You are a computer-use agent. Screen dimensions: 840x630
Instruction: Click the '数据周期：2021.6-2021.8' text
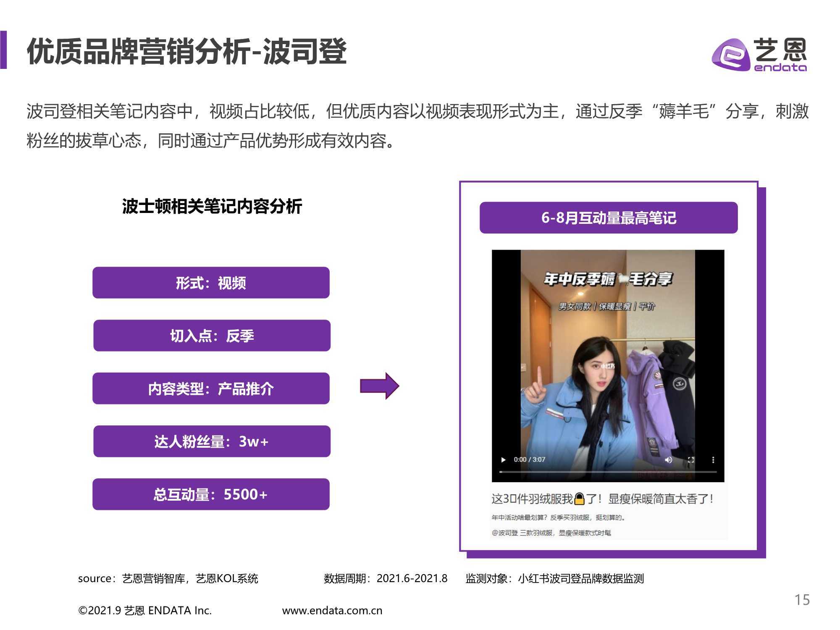coord(386,579)
